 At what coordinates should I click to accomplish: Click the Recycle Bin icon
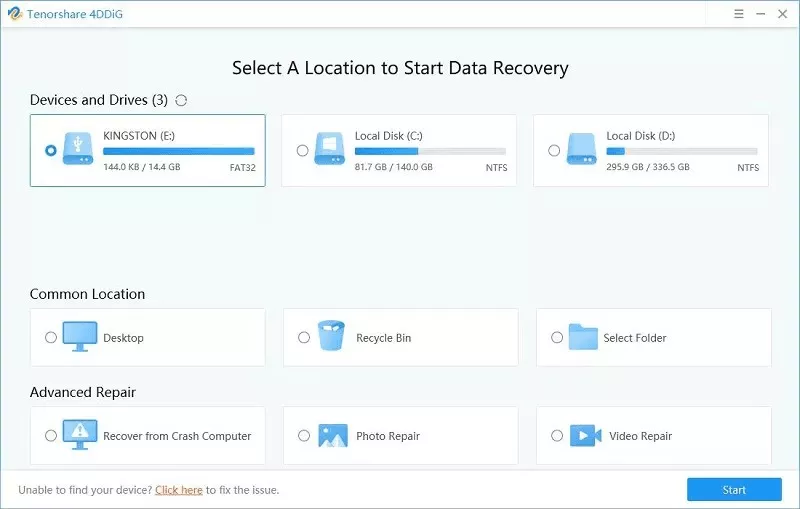point(331,335)
